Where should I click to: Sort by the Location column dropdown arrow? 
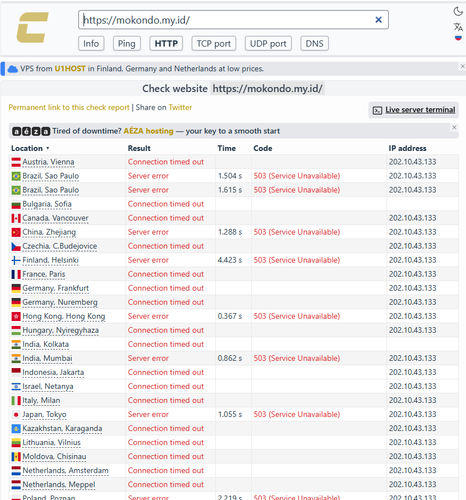(48, 148)
